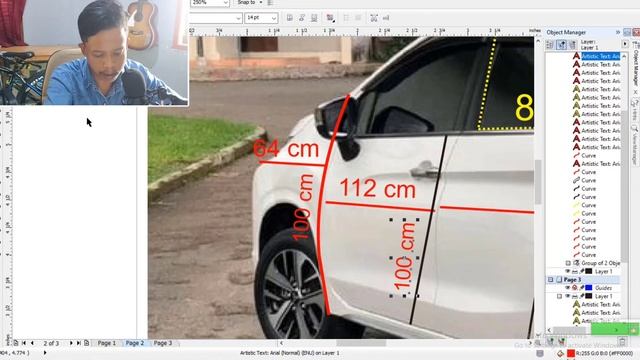
Task: Click the Bold text formatting icon
Action: [289, 18]
